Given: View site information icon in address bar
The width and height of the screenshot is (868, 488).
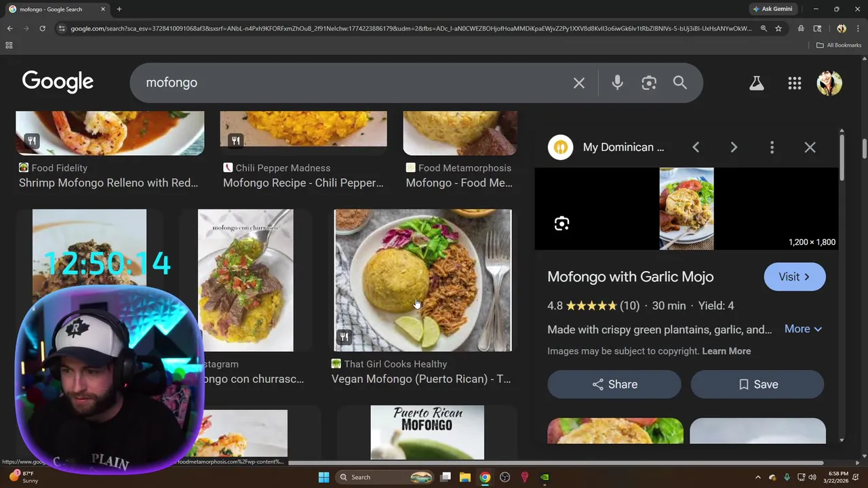Looking at the screenshot, I should pyautogui.click(x=62, y=28).
